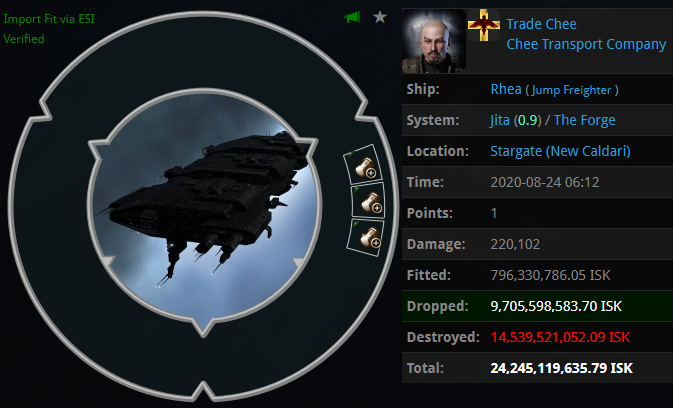Open the Chee Transport Company link
The width and height of the screenshot is (673, 408).
coord(586,44)
